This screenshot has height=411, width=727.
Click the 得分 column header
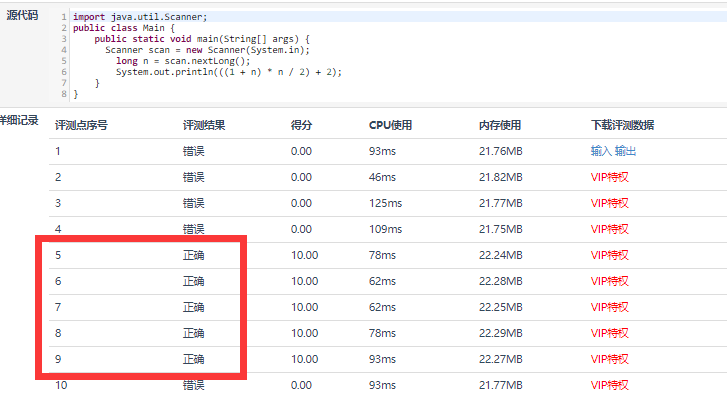pos(301,125)
